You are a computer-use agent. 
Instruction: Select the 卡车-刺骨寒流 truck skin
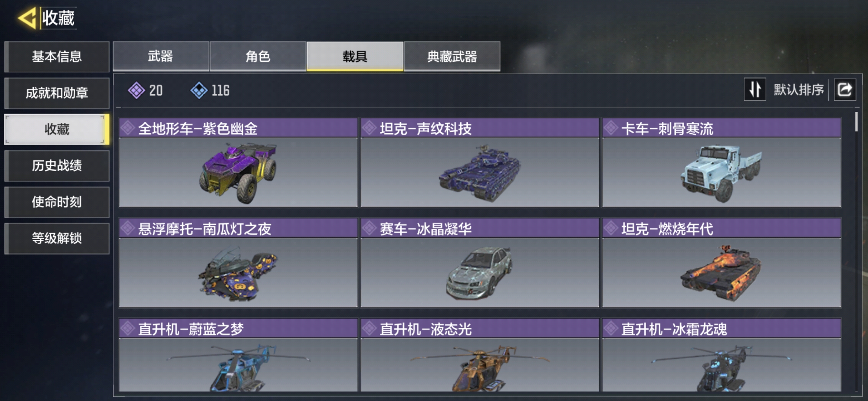[721, 163]
